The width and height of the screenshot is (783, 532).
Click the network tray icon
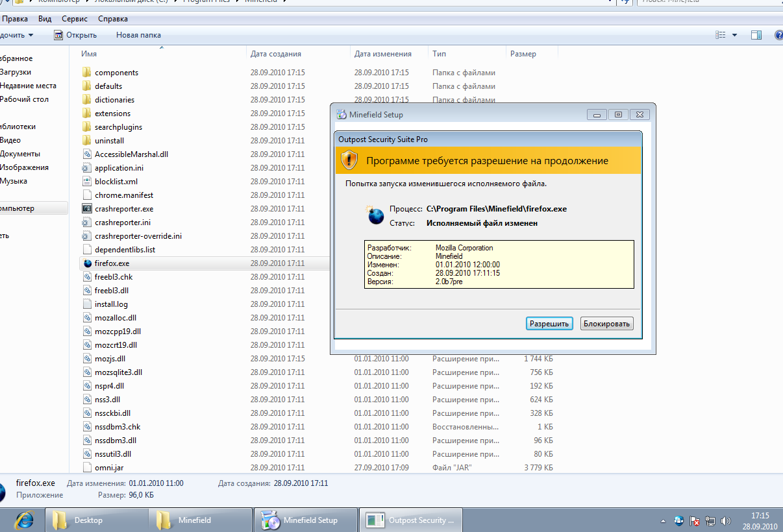[710, 520]
